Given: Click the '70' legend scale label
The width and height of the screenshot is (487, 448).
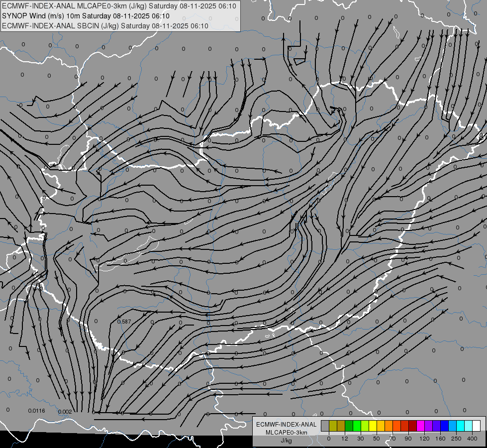Looking at the screenshot, I should point(392,439).
